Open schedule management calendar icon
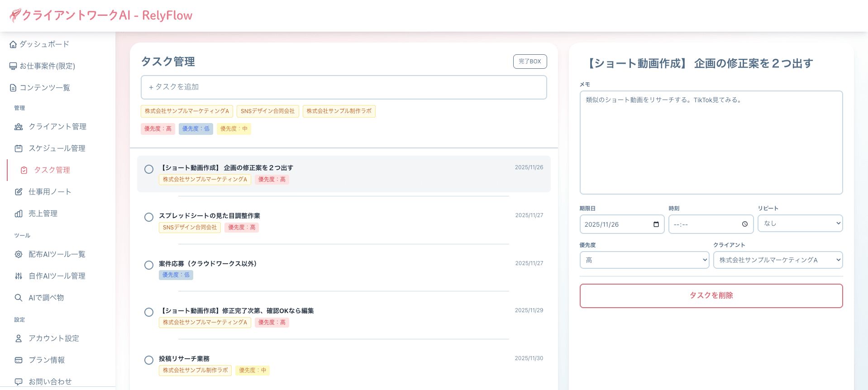 click(x=19, y=148)
